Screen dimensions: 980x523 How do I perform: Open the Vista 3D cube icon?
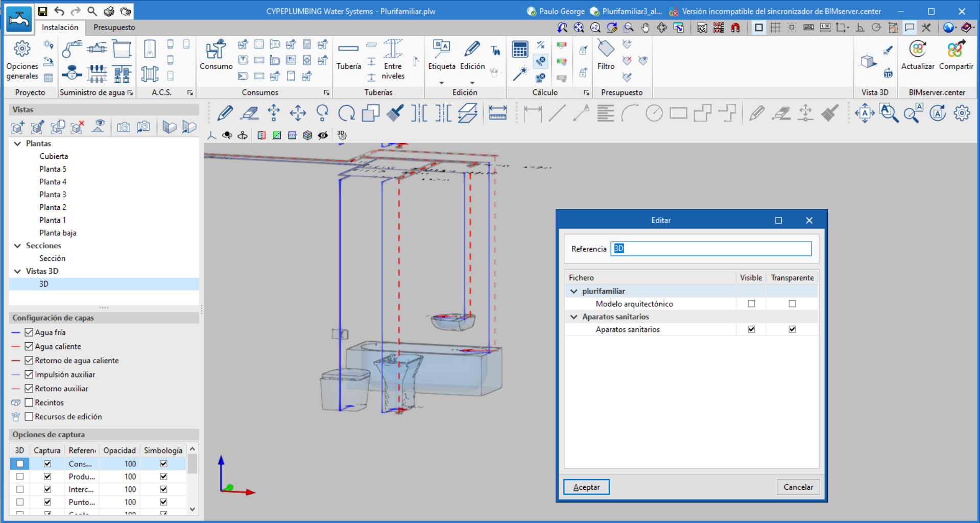click(868, 61)
